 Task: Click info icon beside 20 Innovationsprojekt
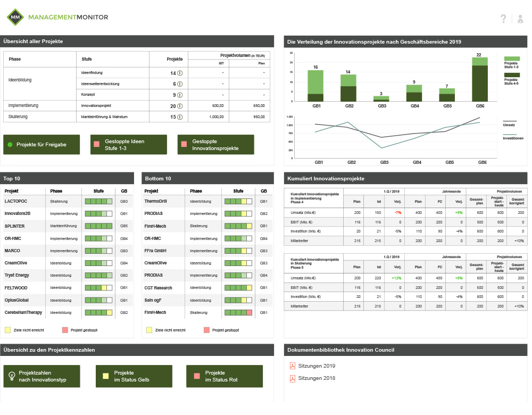coord(180,106)
